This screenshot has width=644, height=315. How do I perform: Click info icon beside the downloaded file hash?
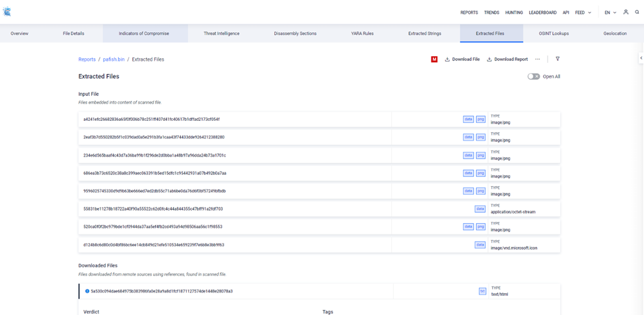[x=87, y=291]
